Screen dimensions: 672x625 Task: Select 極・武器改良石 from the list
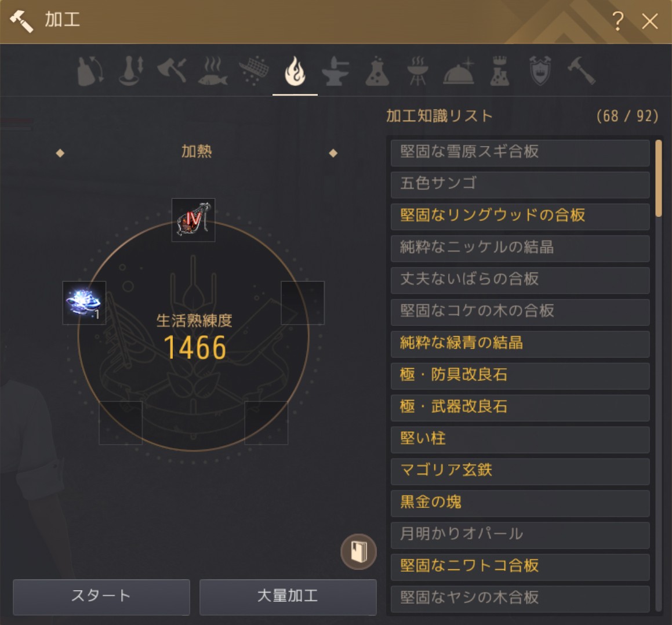(520, 407)
